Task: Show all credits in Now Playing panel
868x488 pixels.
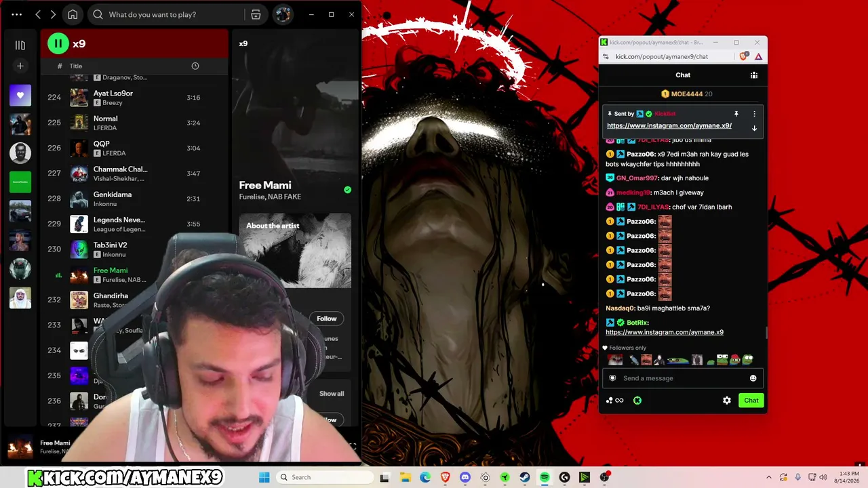Action: tap(332, 394)
